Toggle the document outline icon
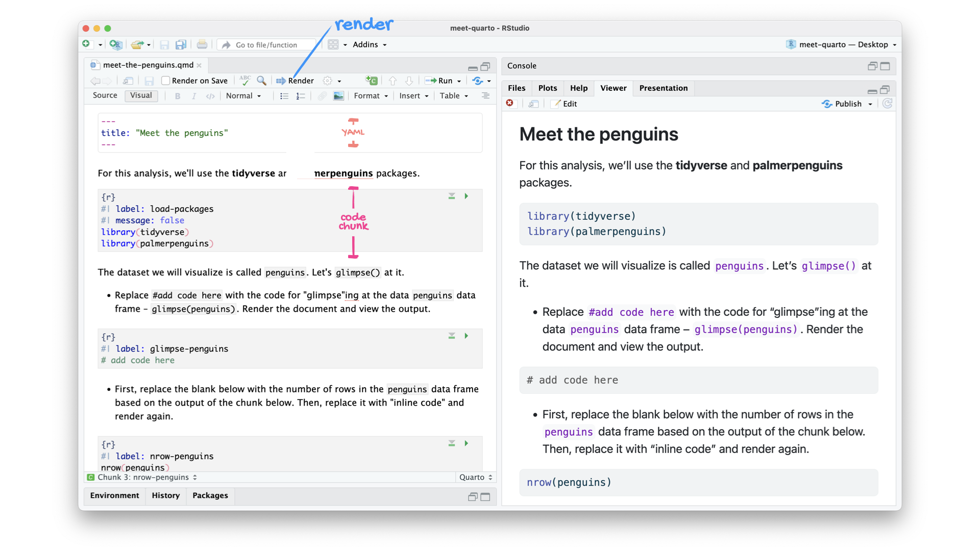Screen dimensions: 980x551 coord(485,96)
